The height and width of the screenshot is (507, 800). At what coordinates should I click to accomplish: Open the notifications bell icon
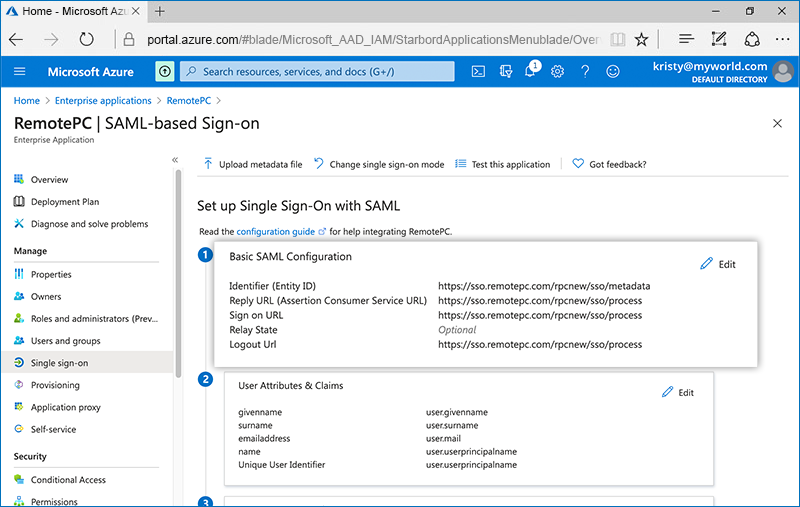tap(532, 71)
